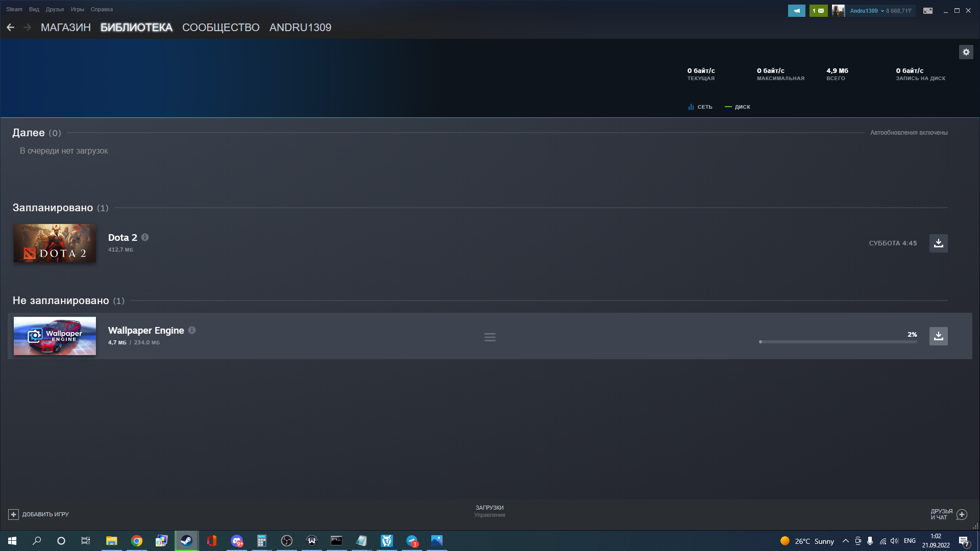Open Steam in the taskbar

(x=187, y=541)
